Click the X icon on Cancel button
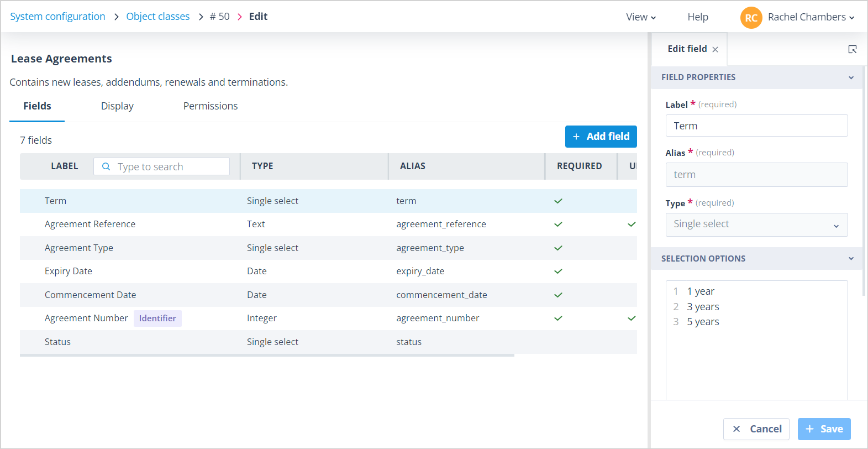Screen dimensions: 868x449 [737, 429]
